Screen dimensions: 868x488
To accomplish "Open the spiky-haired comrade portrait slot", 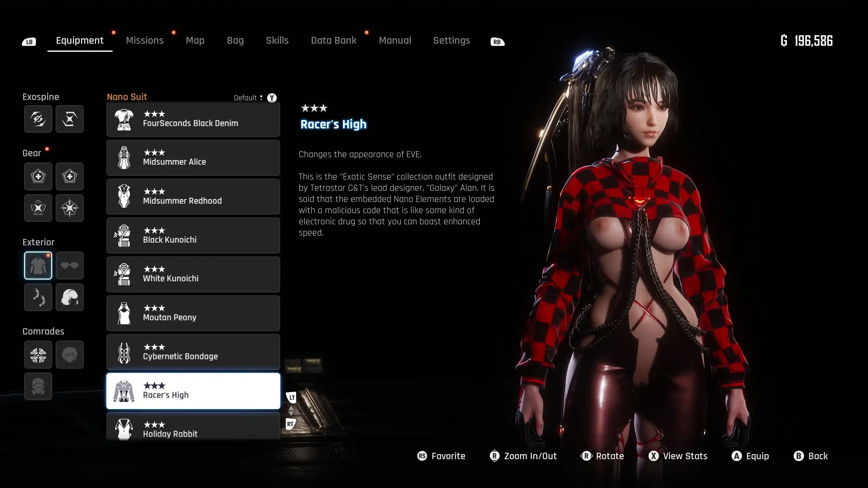I will pyautogui.click(x=70, y=355).
